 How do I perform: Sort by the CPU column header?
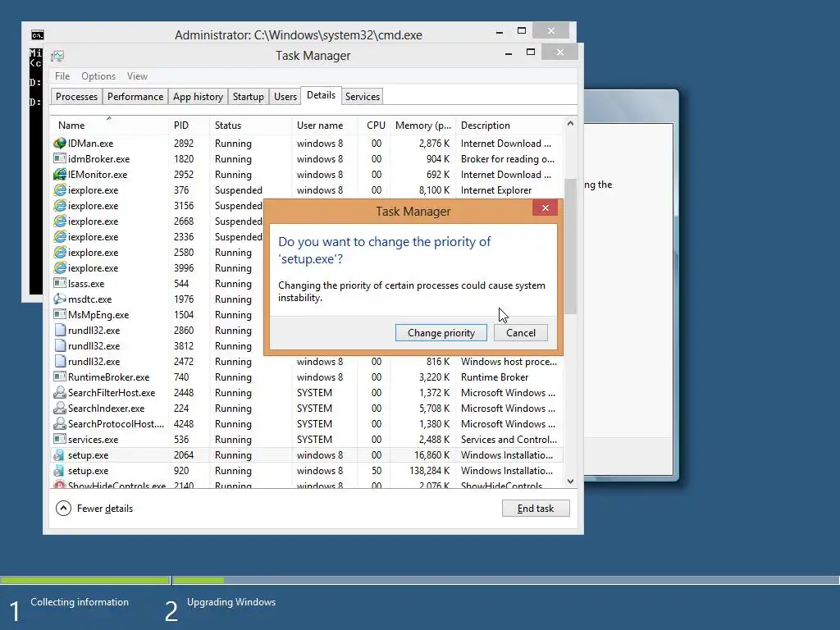click(x=374, y=126)
